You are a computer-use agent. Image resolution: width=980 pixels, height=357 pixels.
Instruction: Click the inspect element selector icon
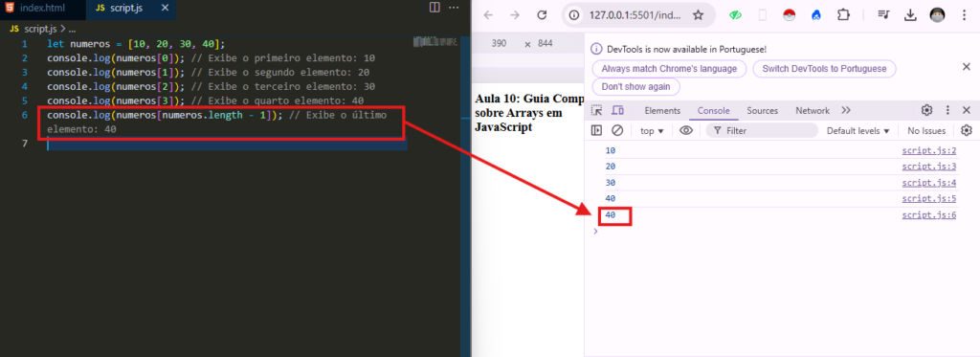597,111
